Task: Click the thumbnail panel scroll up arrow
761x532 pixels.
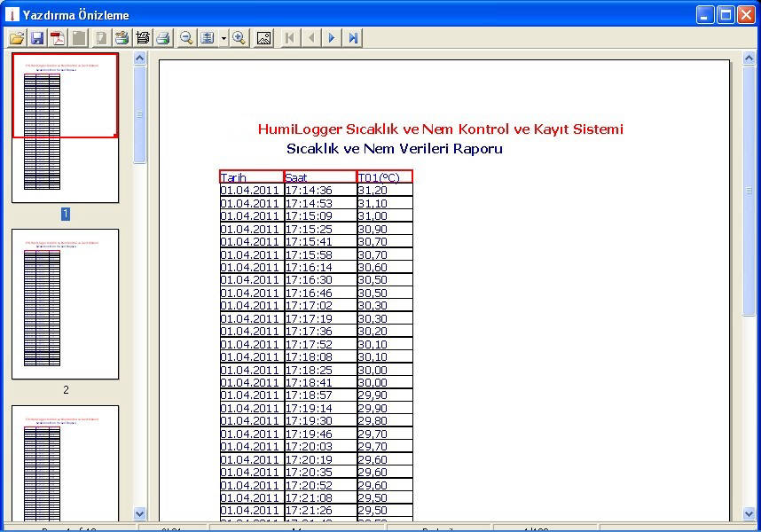Action: tap(140, 59)
